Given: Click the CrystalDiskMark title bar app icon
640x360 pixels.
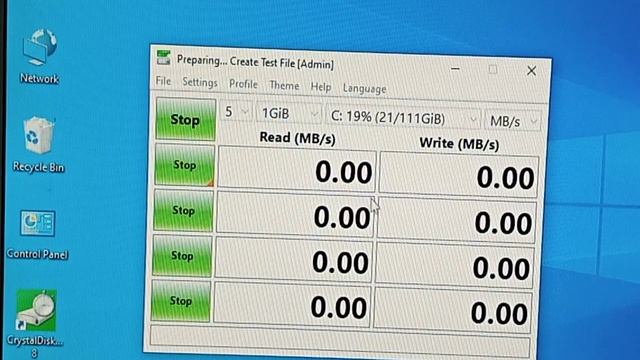Looking at the screenshot, I should [164, 58].
